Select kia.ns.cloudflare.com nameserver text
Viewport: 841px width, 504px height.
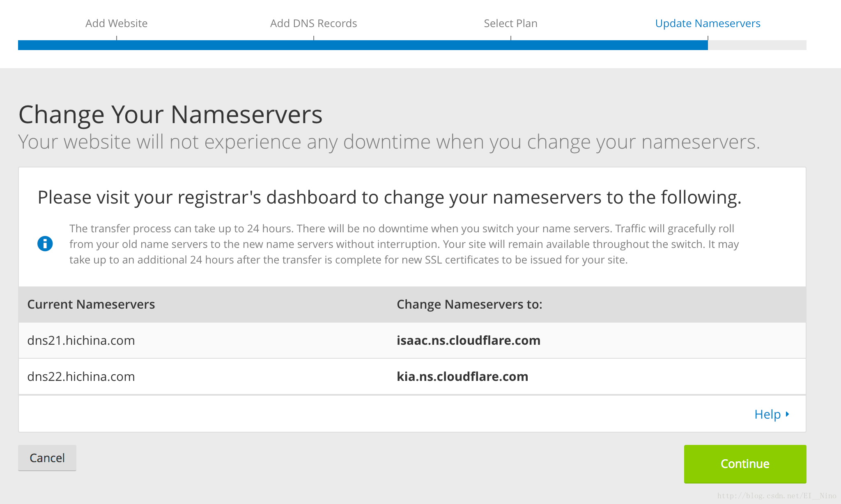click(x=462, y=376)
